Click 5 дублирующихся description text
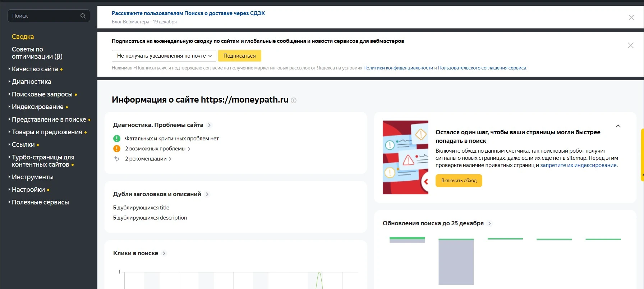 click(150, 218)
